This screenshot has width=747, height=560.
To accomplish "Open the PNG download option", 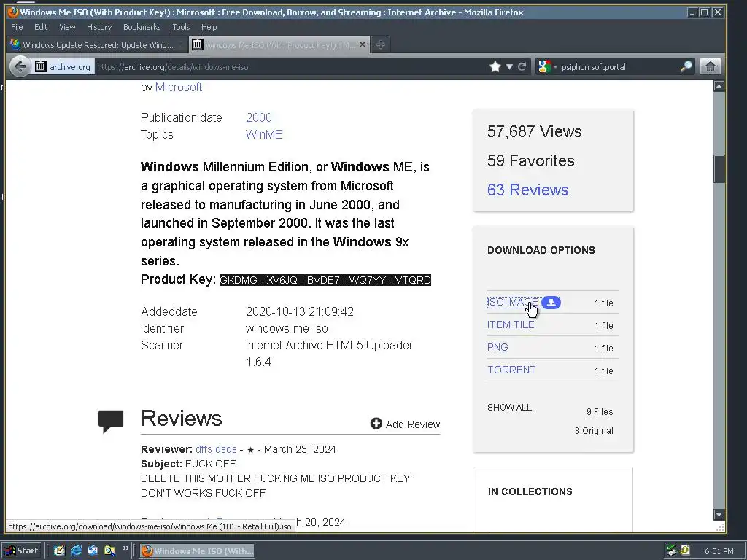I will 498,347.
